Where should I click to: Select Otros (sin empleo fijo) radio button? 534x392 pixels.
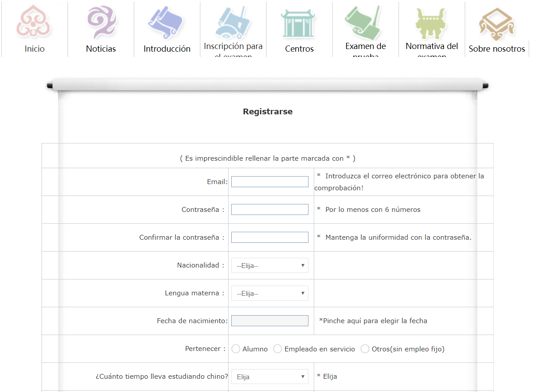pyautogui.click(x=365, y=349)
